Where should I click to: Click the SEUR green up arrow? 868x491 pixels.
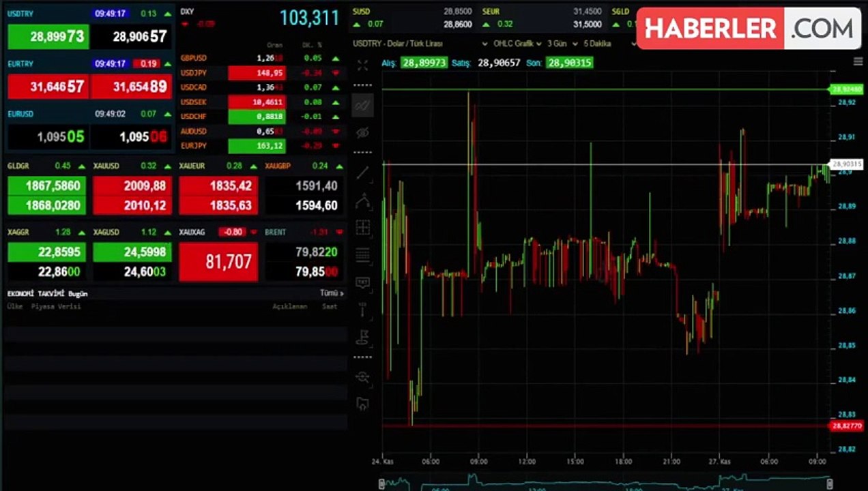[x=486, y=24]
